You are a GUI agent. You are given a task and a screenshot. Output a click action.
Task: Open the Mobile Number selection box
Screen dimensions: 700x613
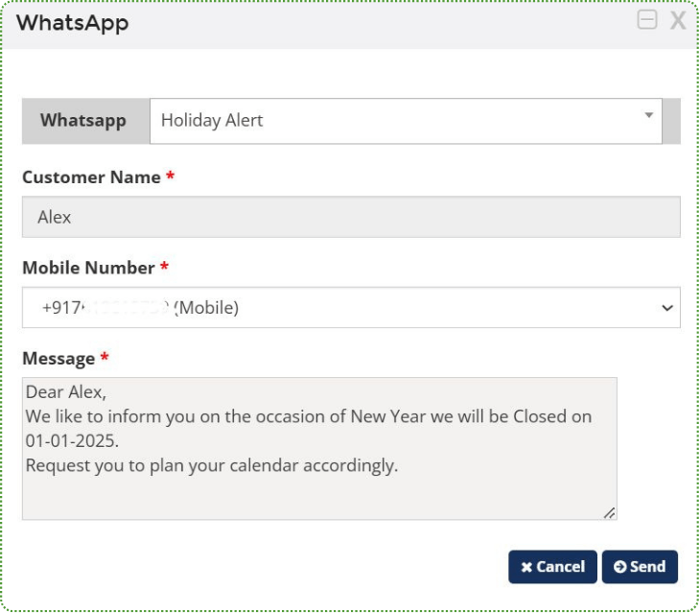pyautogui.click(x=351, y=308)
